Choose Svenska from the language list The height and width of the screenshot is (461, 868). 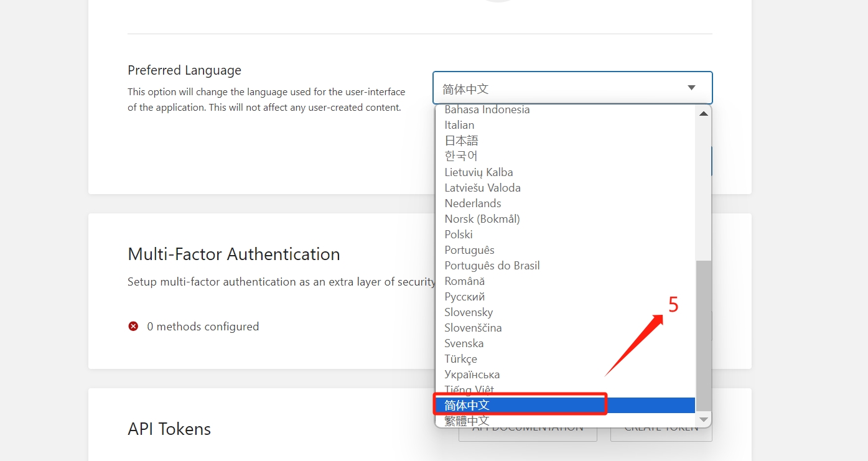(565, 343)
